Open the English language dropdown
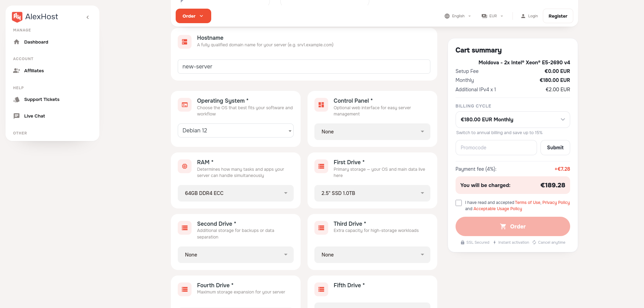 click(458, 16)
